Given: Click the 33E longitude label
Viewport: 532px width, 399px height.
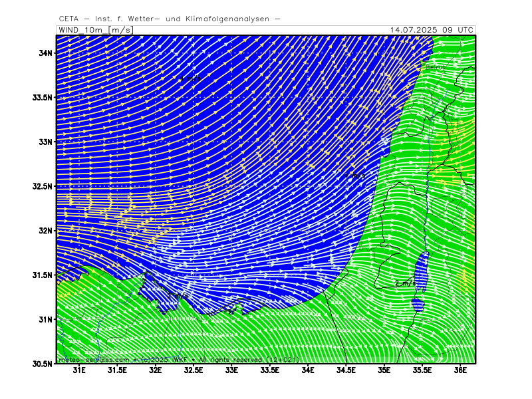Looking at the screenshot, I should (x=231, y=370).
